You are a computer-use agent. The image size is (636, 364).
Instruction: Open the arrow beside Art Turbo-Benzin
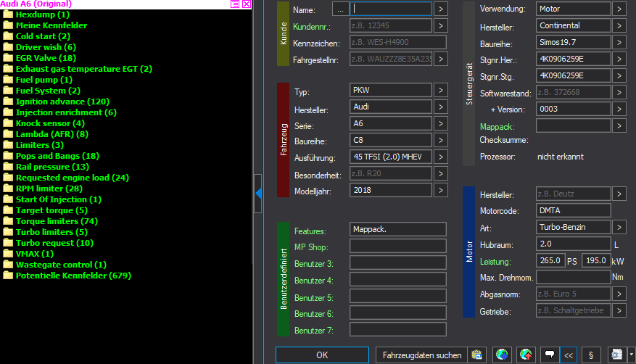(x=619, y=228)
